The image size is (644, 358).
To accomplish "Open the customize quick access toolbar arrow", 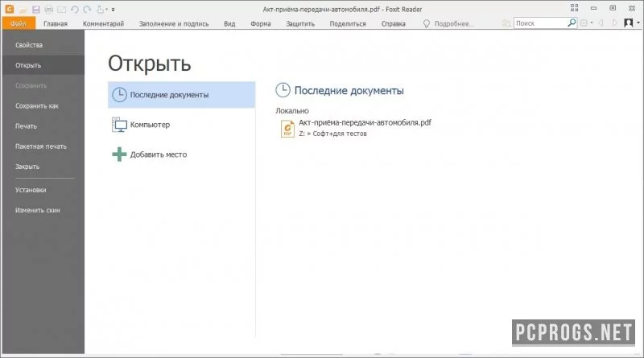I will (x=114, y=10).
